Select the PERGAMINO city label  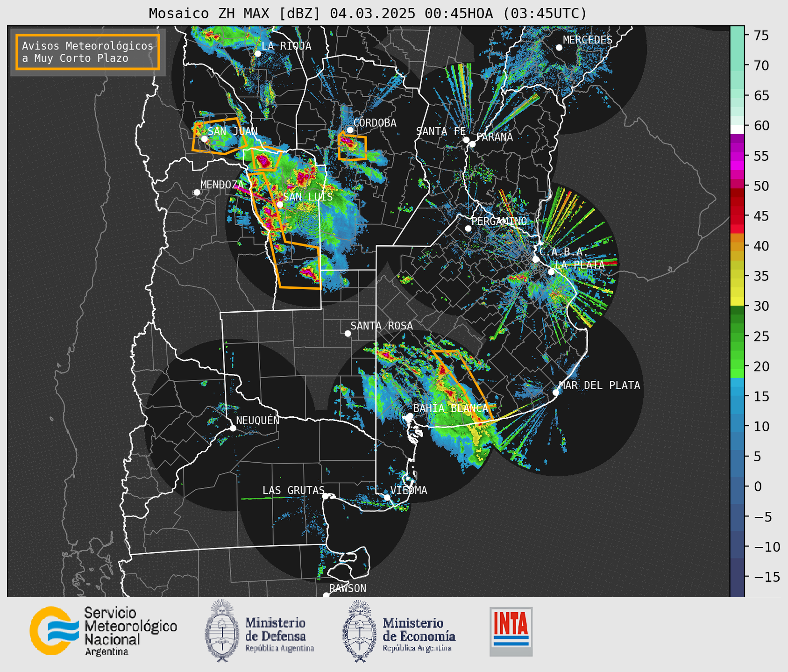499,221
